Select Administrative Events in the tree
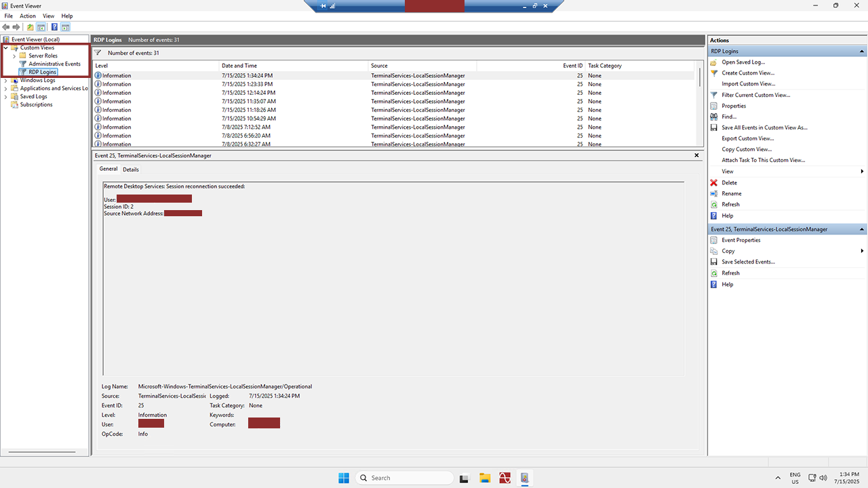The image size is (868, 488). 54,64
